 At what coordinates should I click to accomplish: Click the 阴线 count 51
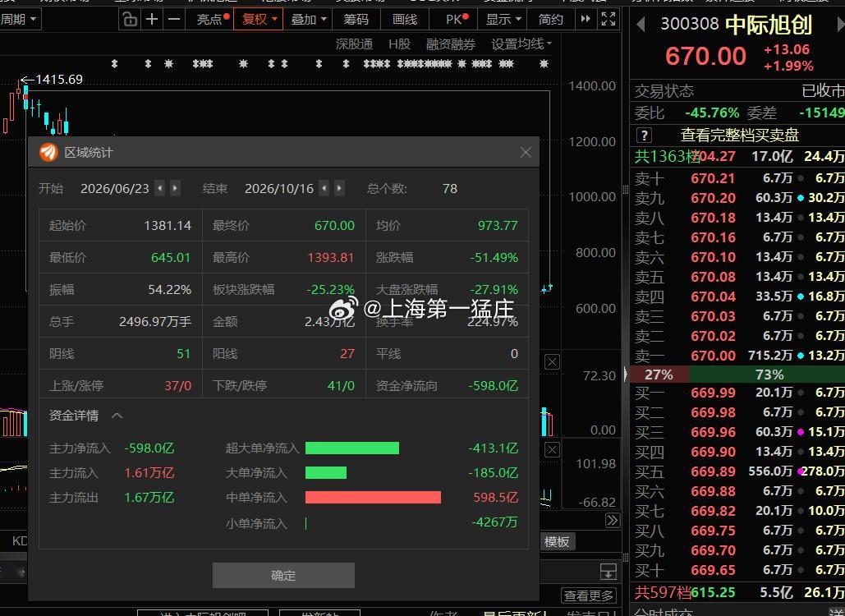tap(184, 354)
